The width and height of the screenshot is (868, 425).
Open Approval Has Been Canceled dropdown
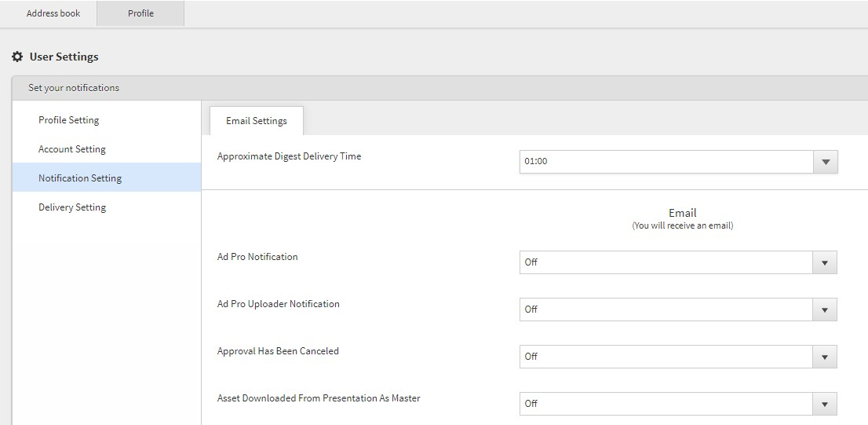pos(678,357)
